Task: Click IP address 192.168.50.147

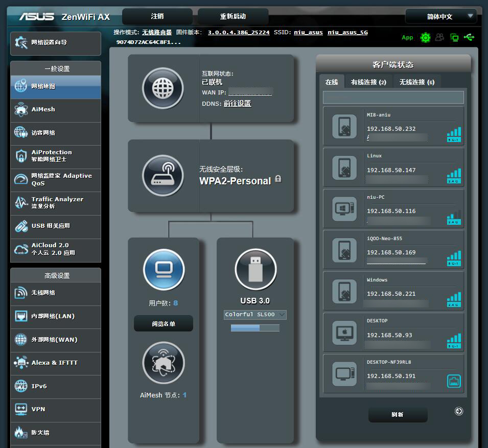Action: [391, 170]
